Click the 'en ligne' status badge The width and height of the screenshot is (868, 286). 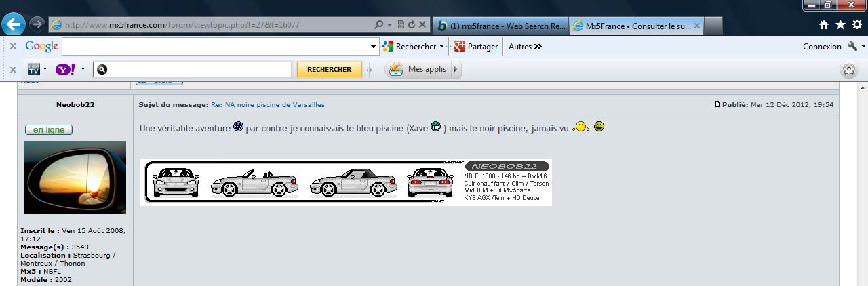[x=49, y=129]
